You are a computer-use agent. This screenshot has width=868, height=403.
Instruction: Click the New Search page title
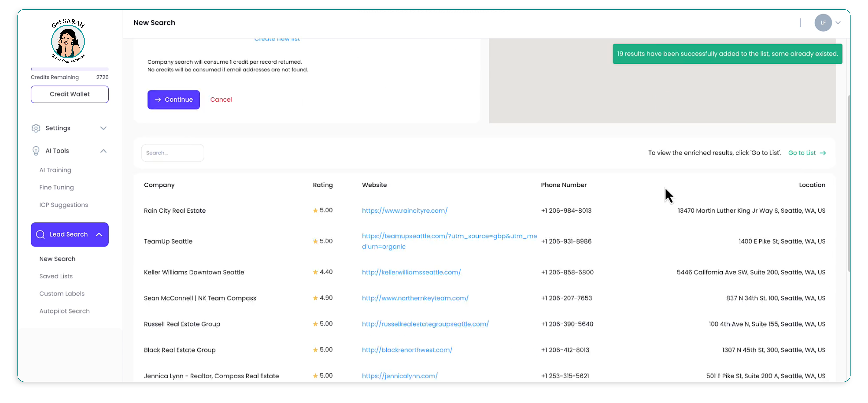pos(154,23)
